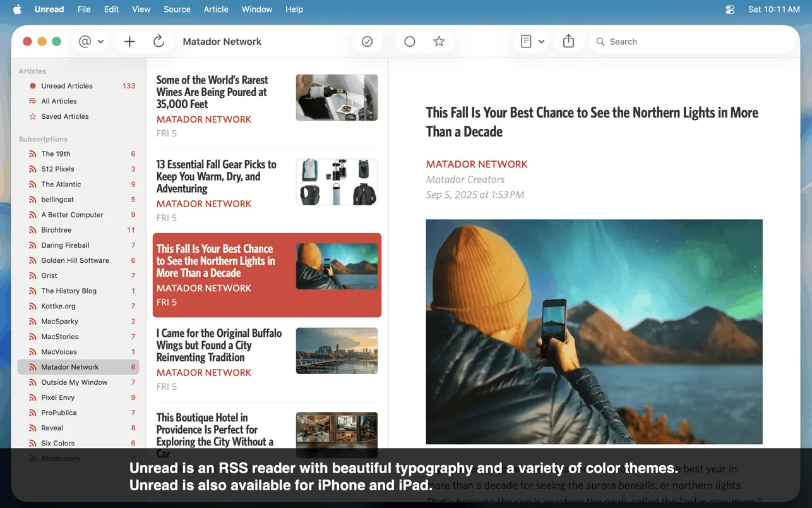
Task: Click RSS icon beside Golden Hill Software
Action: (x=33, y=260)
